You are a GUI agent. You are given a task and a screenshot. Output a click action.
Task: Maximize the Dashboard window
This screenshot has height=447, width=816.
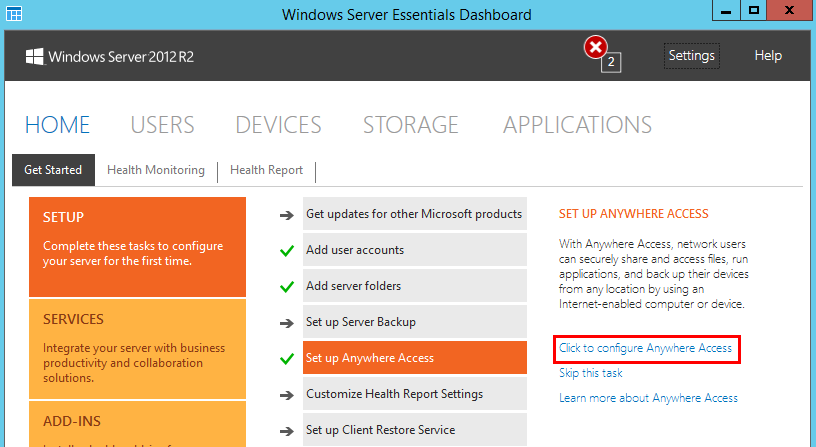click(x=754, y=10)
